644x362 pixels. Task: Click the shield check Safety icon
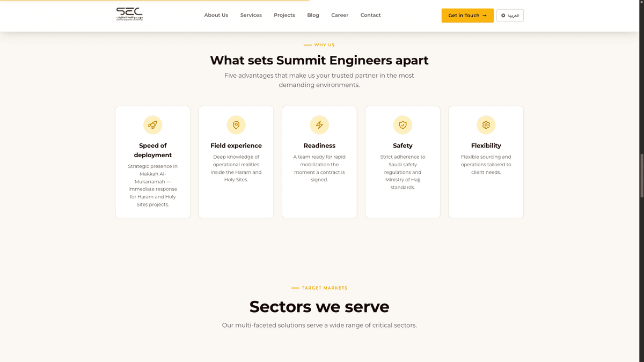point(402,125)
